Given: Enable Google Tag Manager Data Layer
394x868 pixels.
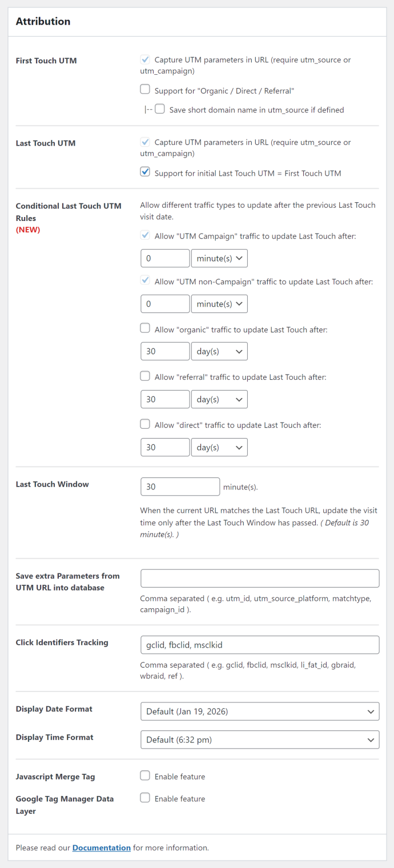Looking at the screenshot, I should (144, 798).
